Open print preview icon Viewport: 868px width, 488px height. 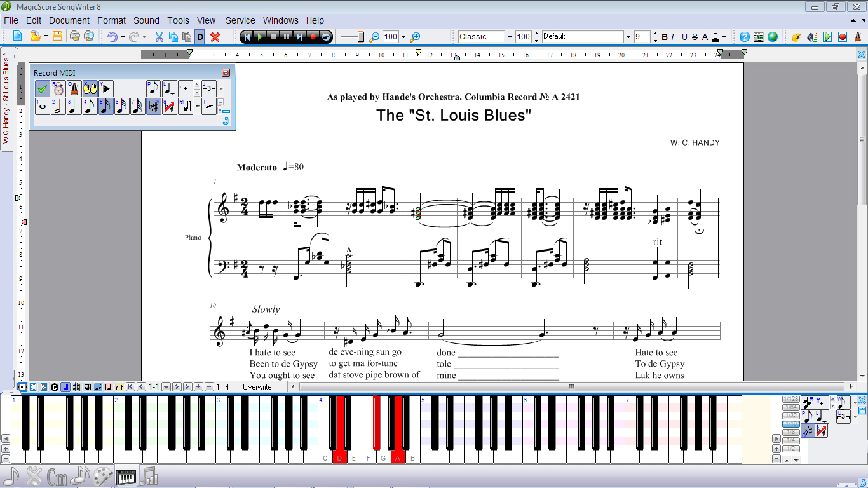[x=89, y=37]
